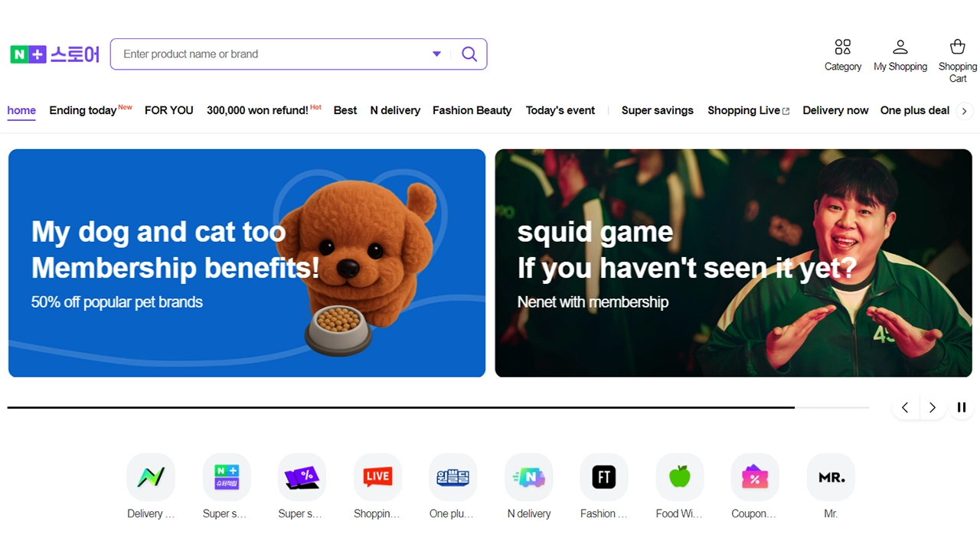Viewport: 980px width, 551px height.
Task: Click the "Delivery ..." shortcut label
Action: 151,514
